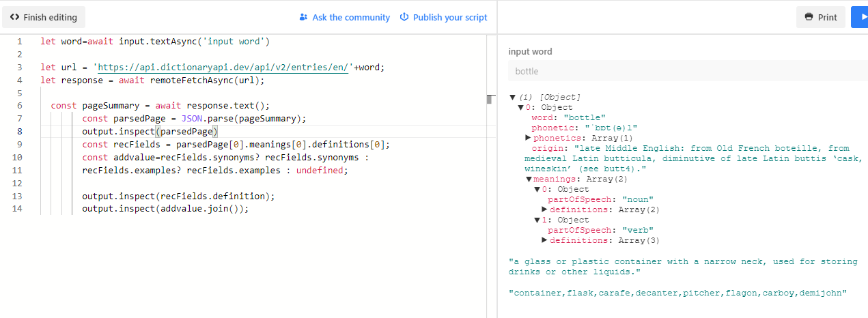868x318 pixels.
Task: Click the code brackets icon in Finish editing
Action: [14, 17]
